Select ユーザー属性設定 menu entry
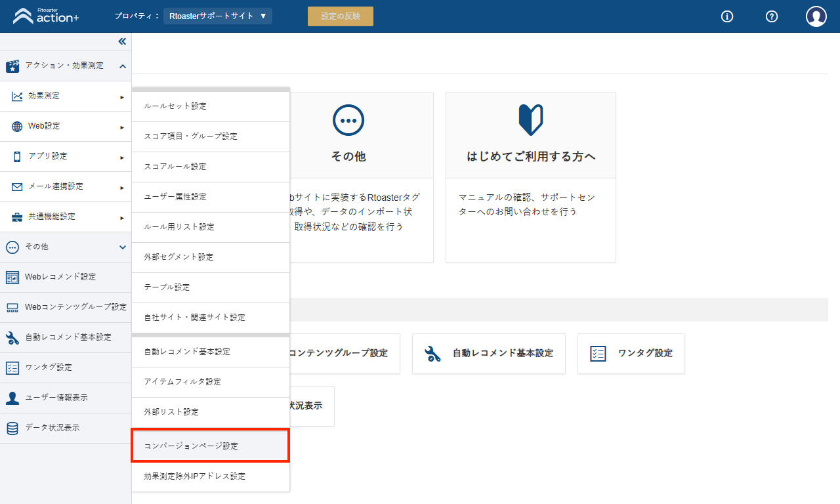 point(211,197)
